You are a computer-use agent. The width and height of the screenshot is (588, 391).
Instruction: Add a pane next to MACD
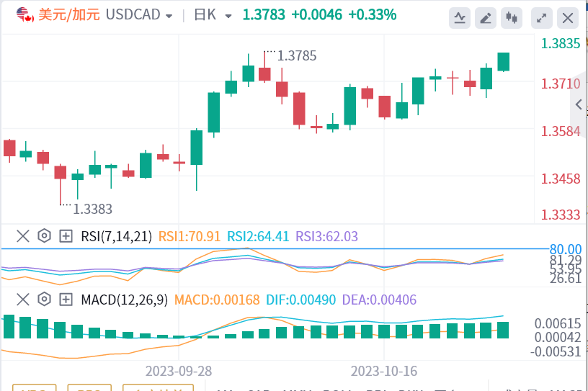click(x=66, y=299)
